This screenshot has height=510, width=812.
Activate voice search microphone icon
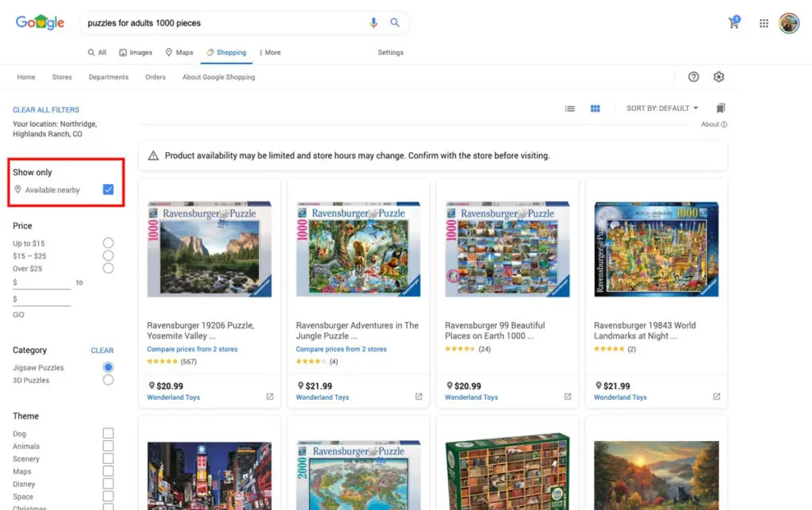(373, 23)
